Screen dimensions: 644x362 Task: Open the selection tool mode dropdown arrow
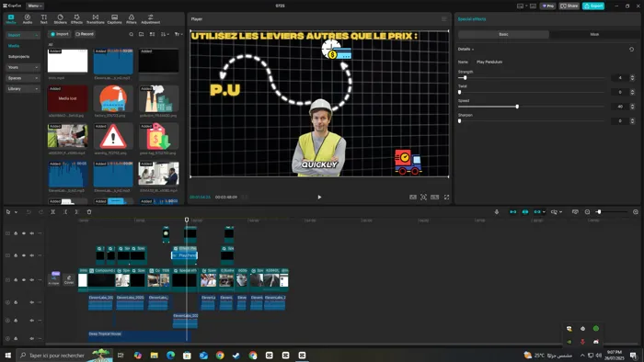pyautogui.click(x=16, y=212)
